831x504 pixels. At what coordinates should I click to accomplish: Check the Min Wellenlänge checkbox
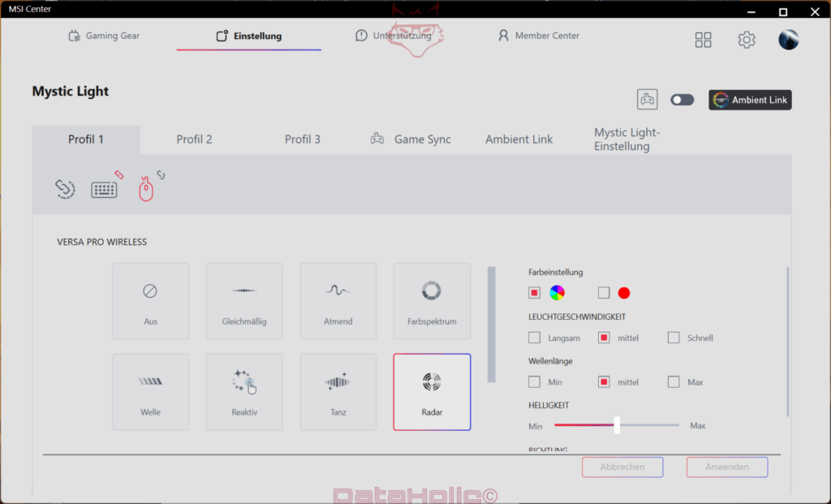(534, 382)
